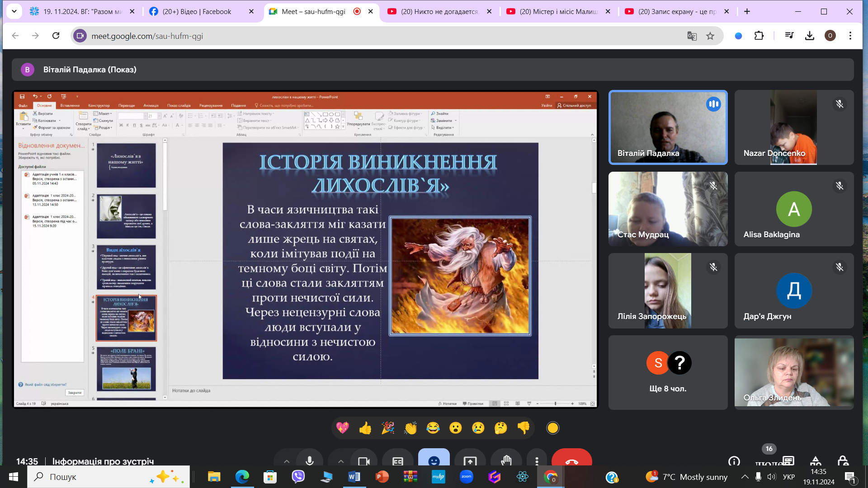This screenshot has height=488, width=868.
Task: Open a new browser tab
Action: click(x=747, y=12)
